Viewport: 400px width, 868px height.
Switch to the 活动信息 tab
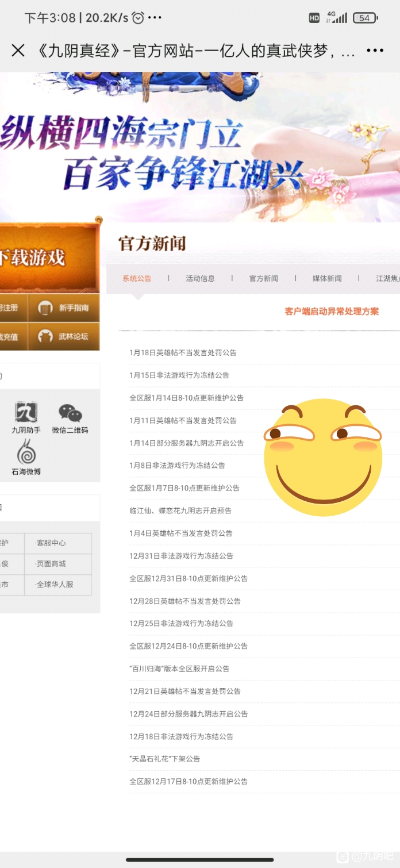200,278
